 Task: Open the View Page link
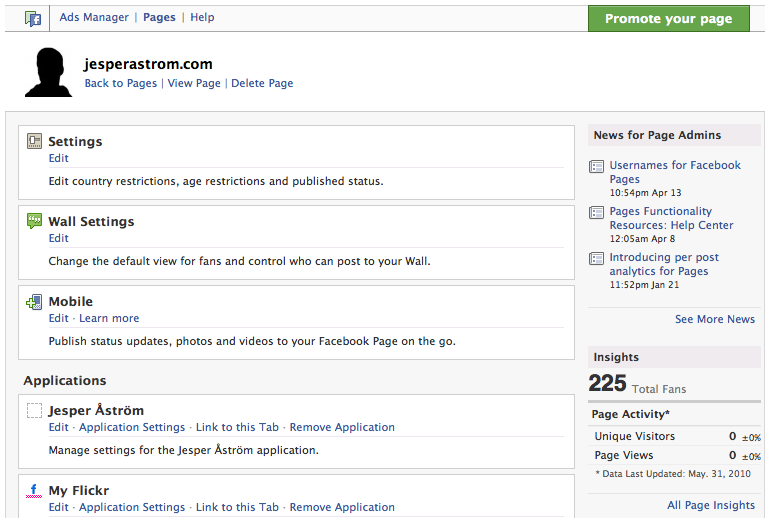[194, 83]
